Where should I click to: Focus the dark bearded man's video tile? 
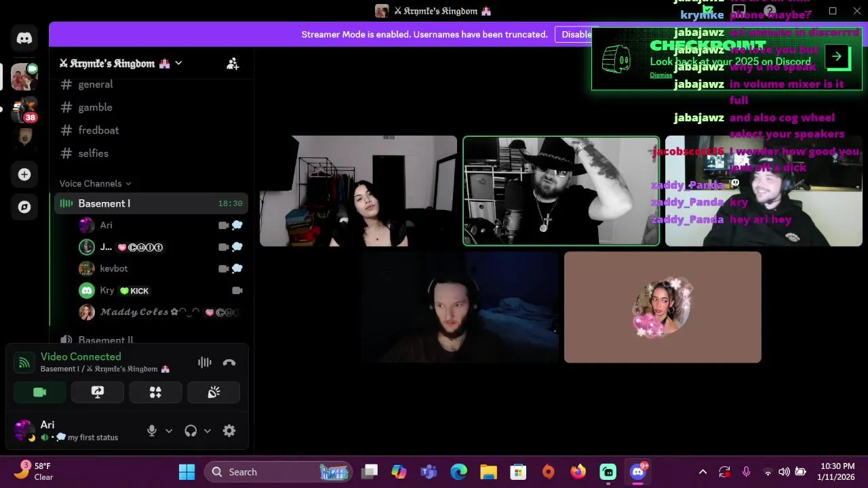pyautogui.click(x=460, y=308)
